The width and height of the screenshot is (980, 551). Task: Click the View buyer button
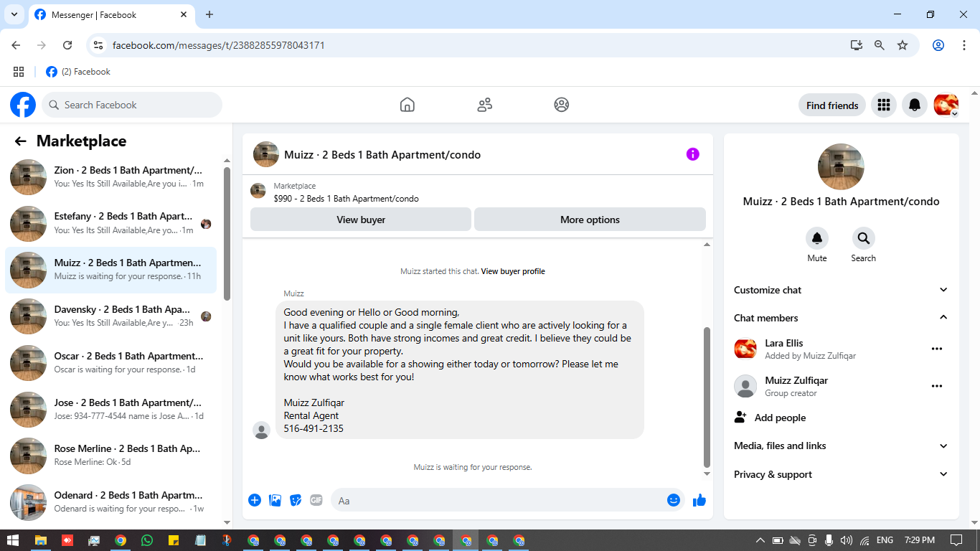click(361, 220)
